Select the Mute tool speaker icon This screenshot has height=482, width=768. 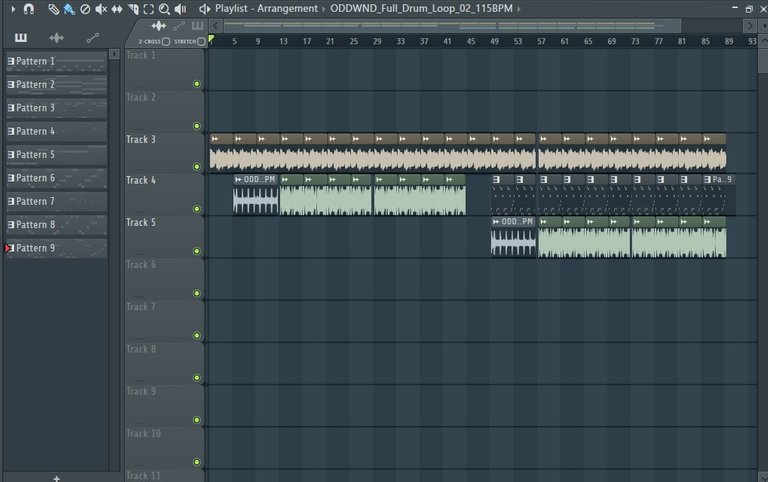101,9
